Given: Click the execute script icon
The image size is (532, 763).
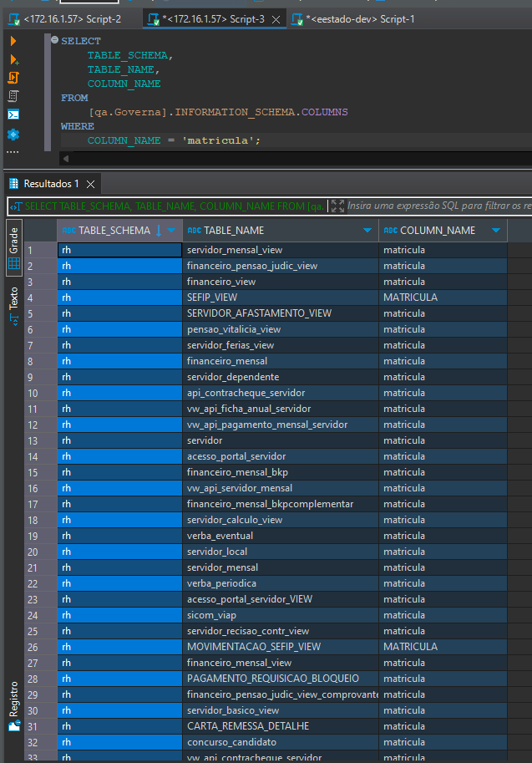Looking at the screenshot, I should coord(13,78).
